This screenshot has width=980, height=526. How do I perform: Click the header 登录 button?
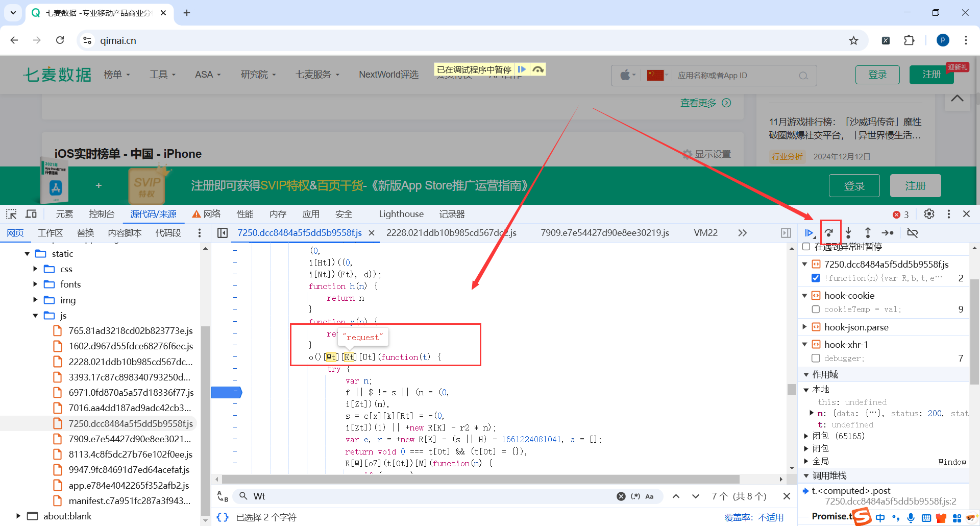pyautogui.click(x=877, y=75)
